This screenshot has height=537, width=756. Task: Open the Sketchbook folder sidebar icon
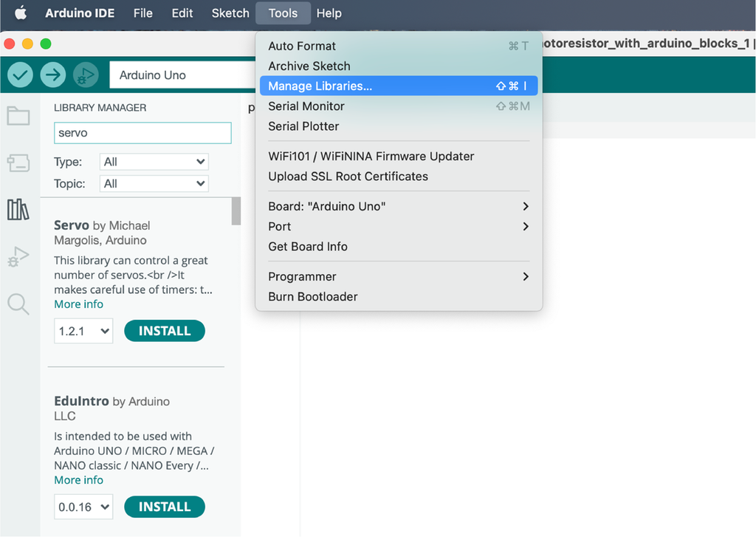click(x=18, y=116)
